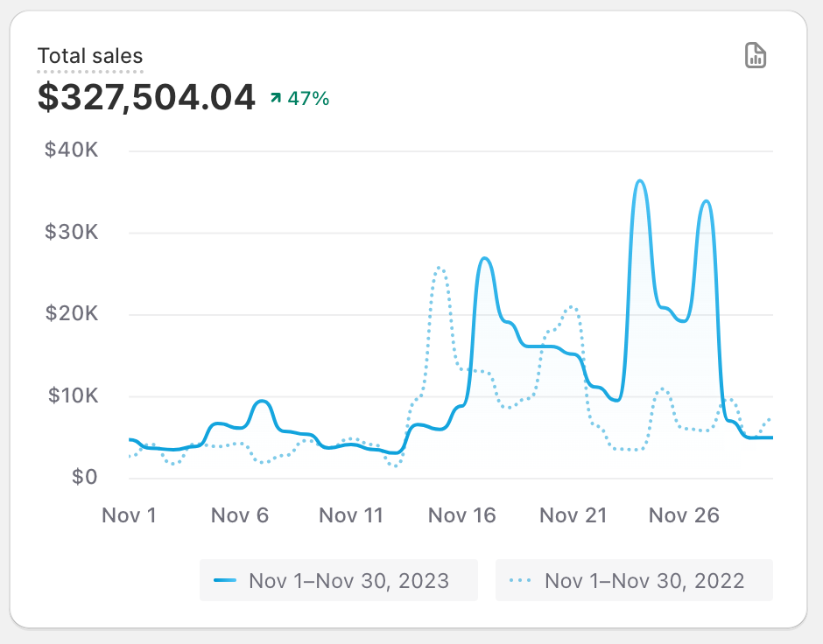The width and height of the screenshot is (823, 644).
Task: Click the 47% growth percentage link
Action: (306, 99)
